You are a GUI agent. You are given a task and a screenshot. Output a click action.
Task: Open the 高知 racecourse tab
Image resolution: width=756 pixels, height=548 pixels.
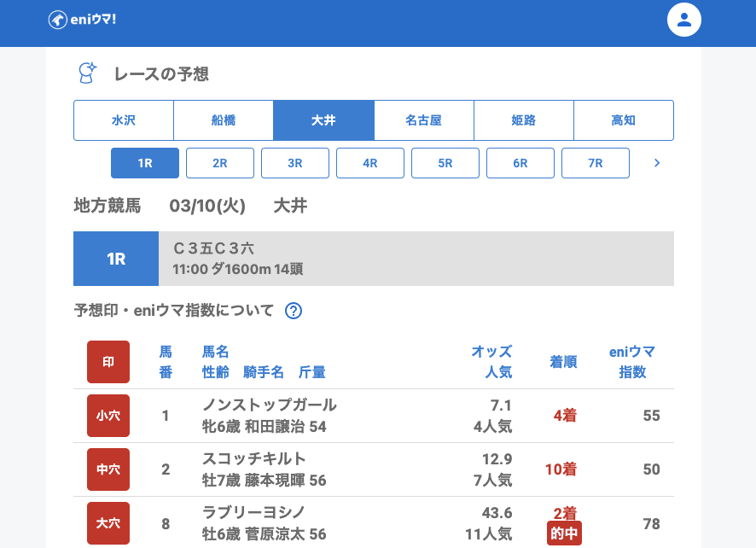click(x=623, y=120)
